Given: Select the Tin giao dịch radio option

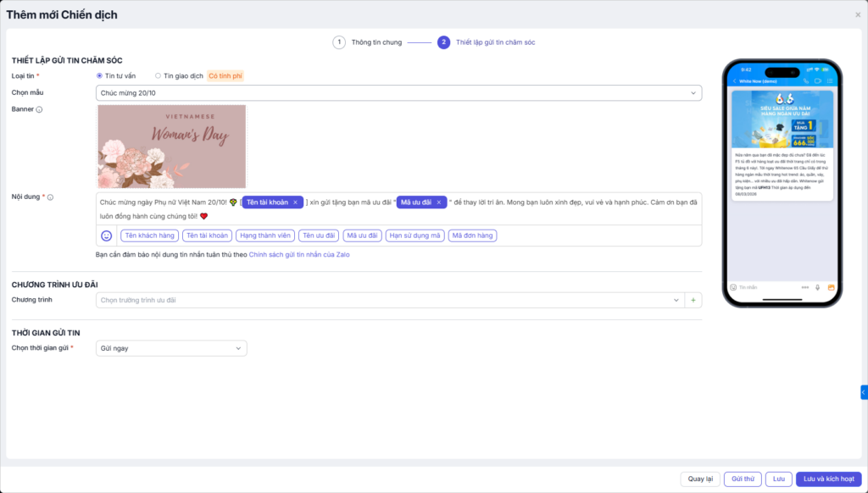Looking at the screenshot, I should coord(158,75).
